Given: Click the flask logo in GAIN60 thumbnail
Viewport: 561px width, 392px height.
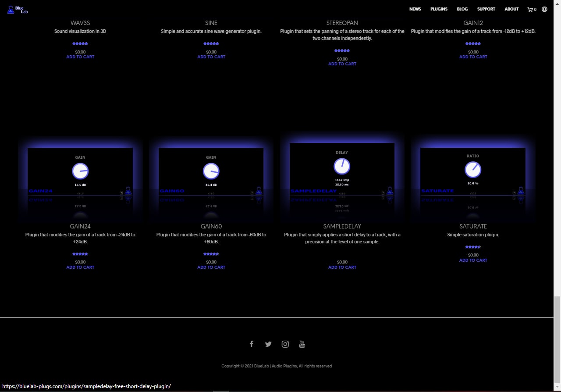Looking at the screenshot, I should click(259, 191).
